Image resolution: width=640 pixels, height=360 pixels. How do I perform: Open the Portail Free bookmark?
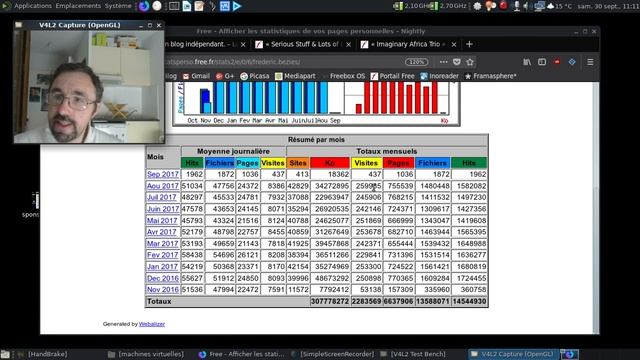pos(392,76)
